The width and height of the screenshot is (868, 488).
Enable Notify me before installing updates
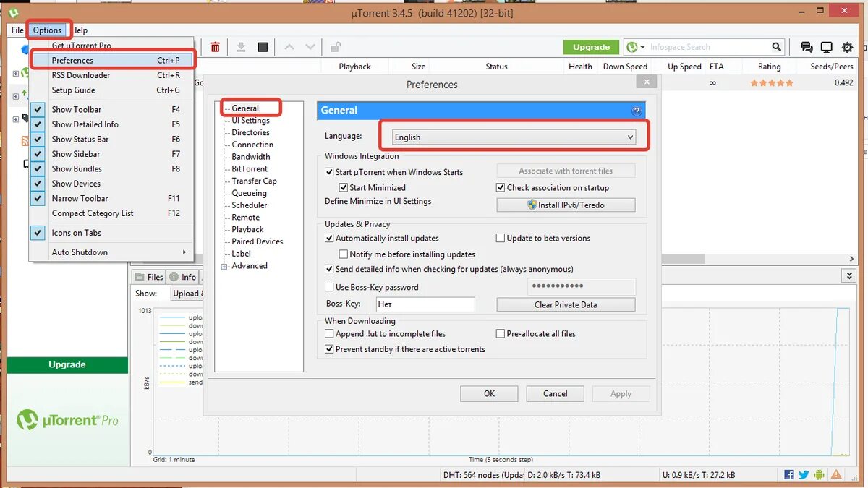tap(344, 254)
